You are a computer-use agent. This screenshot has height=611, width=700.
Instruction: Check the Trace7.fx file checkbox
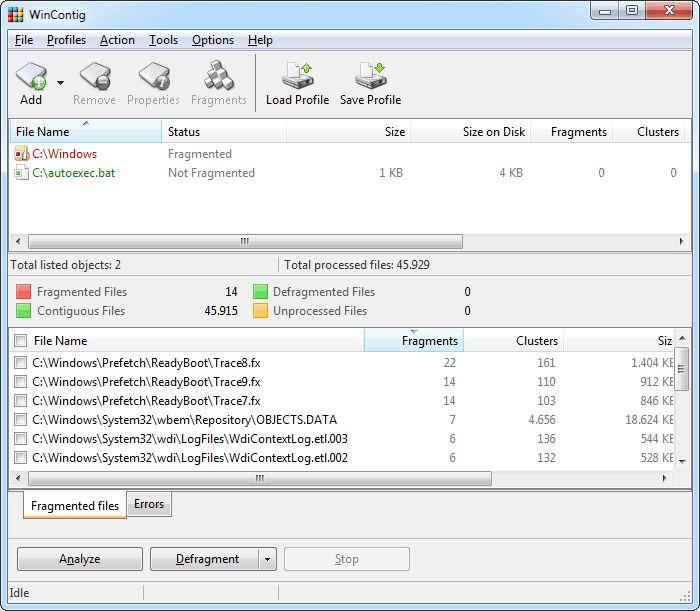[21, 401]
